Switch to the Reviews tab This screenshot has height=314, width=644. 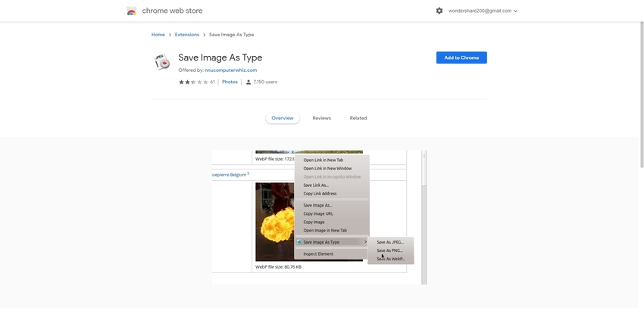[321, 118]
